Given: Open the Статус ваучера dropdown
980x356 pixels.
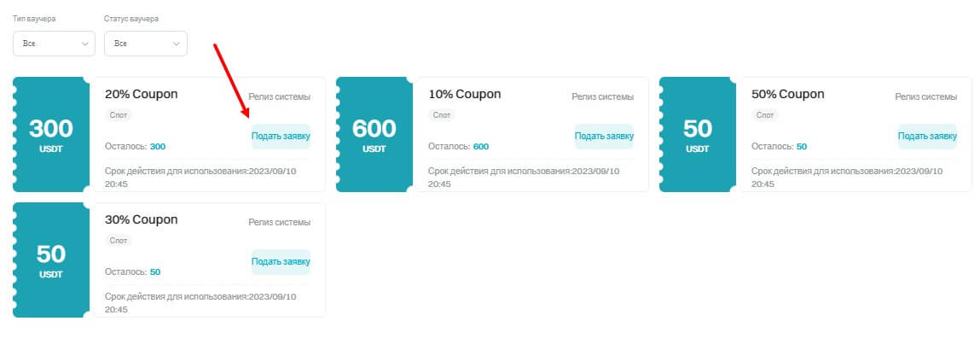Looking at the screenshot, I should click(145, 44).
